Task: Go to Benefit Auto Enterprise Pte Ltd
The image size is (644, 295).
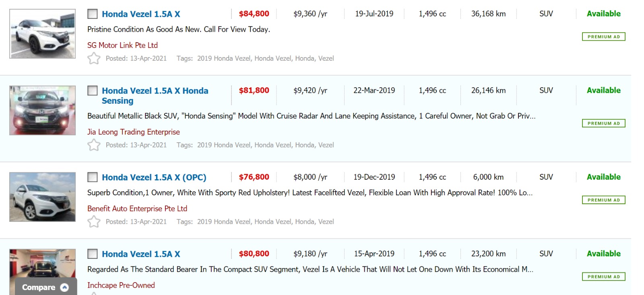Action: (x=137, y=209)
